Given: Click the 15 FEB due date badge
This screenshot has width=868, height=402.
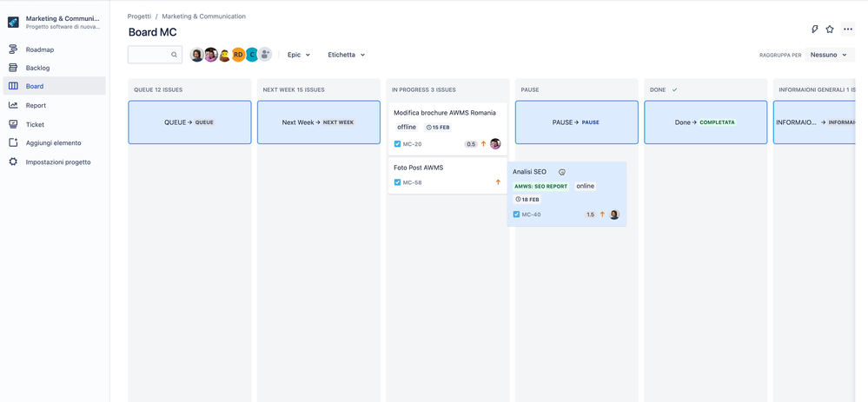Looking at the screenshot, I should click(x=437, y=127).
